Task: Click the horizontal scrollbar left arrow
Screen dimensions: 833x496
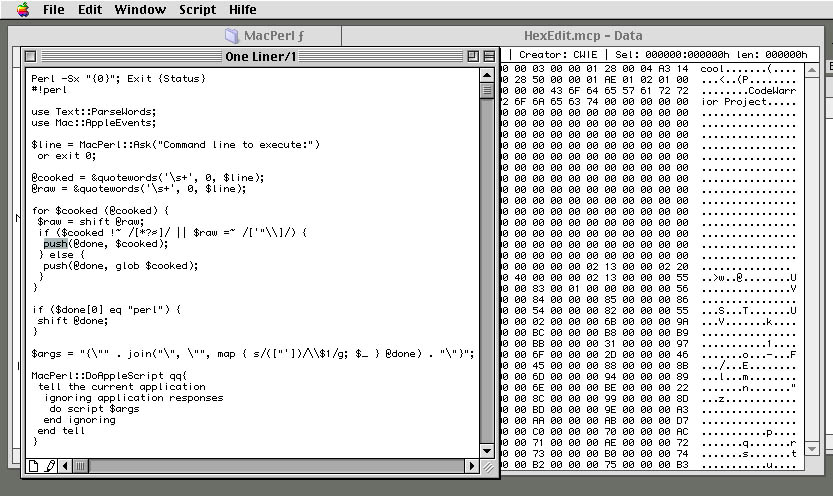Action: 67,466
